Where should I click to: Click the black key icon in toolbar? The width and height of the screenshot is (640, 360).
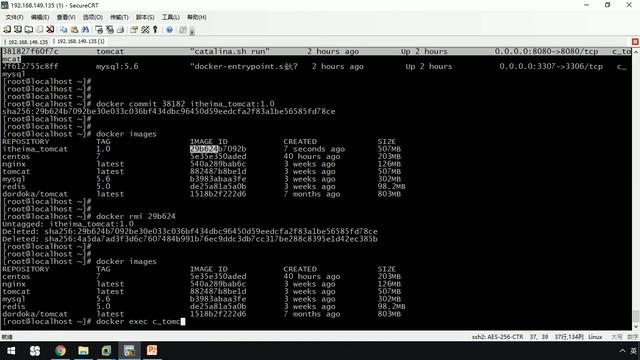point(155,29)
